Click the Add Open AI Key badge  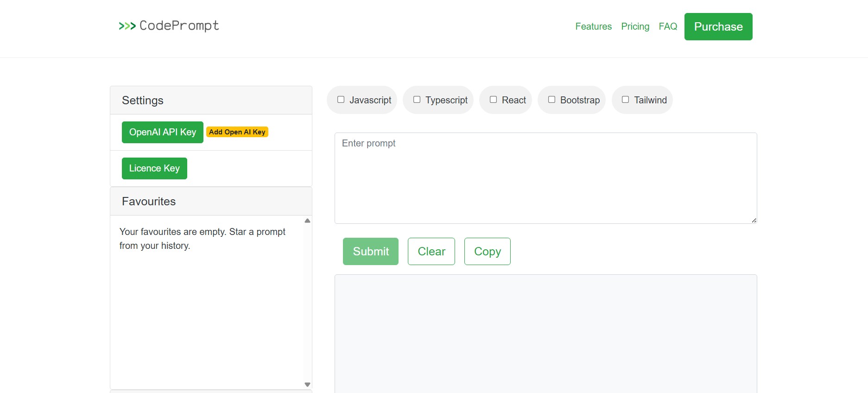coord(237,132)
